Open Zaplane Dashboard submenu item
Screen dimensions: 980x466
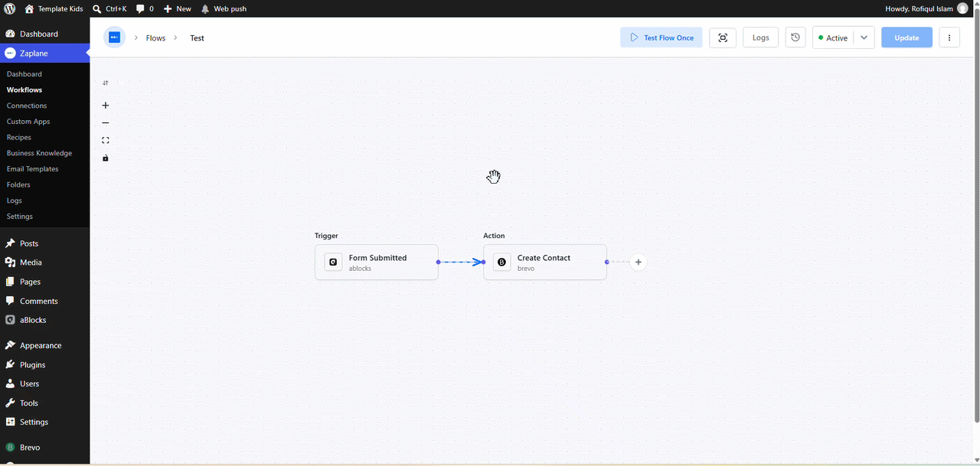(x=24, y=74)
